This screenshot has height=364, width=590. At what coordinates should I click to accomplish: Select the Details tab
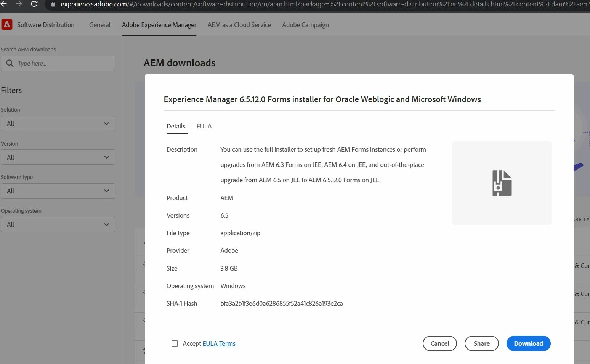coord(176,126)
